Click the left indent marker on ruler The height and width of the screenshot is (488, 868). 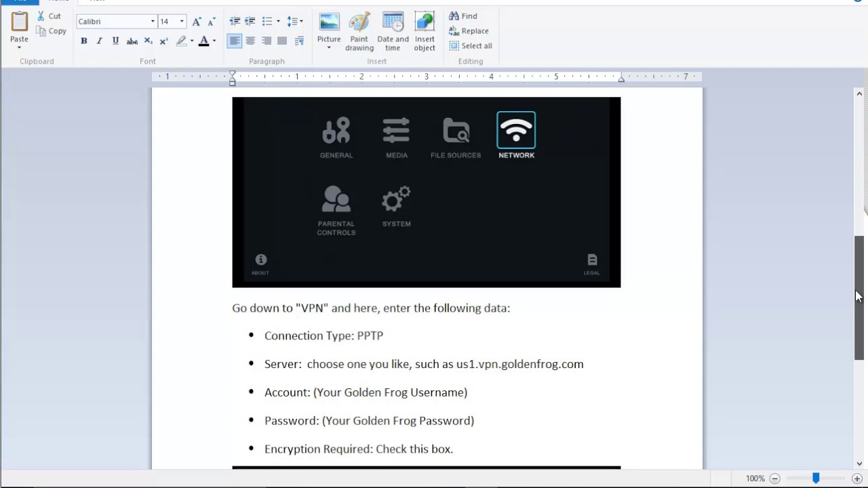[232, 77]
